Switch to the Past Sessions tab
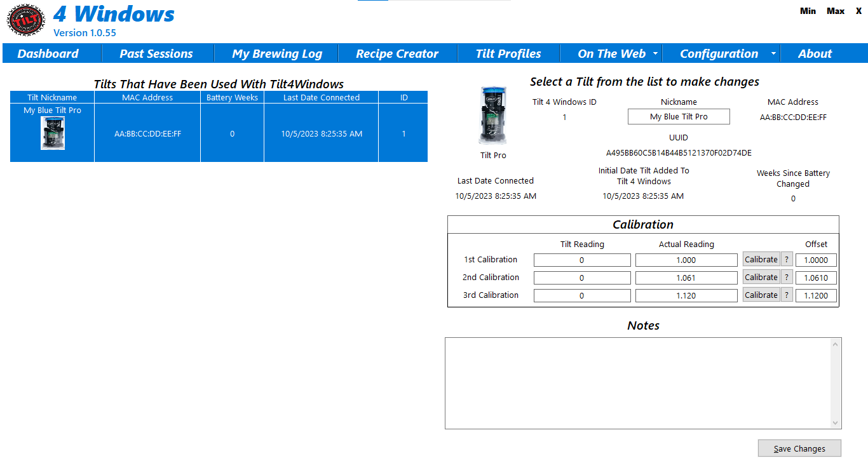This screenshot has height=463, width=868. point(156,53)
